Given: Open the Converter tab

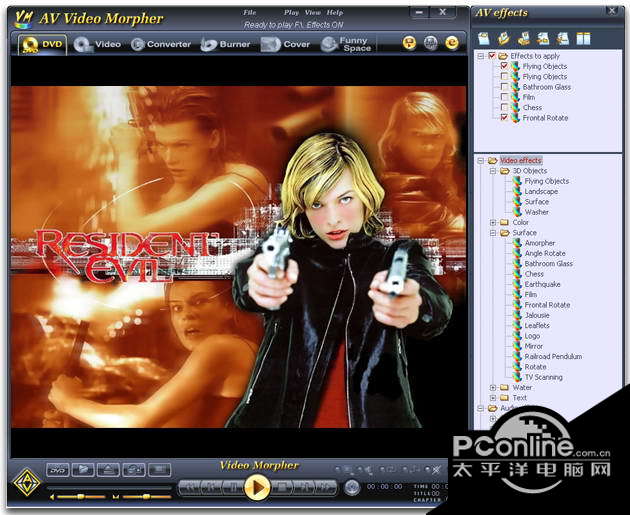Looking at the screenshot, I should (x=161, y=44).
